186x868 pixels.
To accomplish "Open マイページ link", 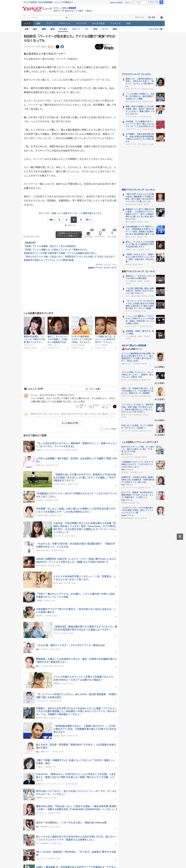I will [139, 17].
